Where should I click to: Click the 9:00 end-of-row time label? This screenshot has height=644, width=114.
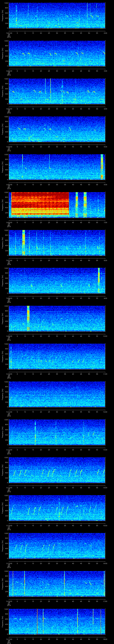point(105,298)
